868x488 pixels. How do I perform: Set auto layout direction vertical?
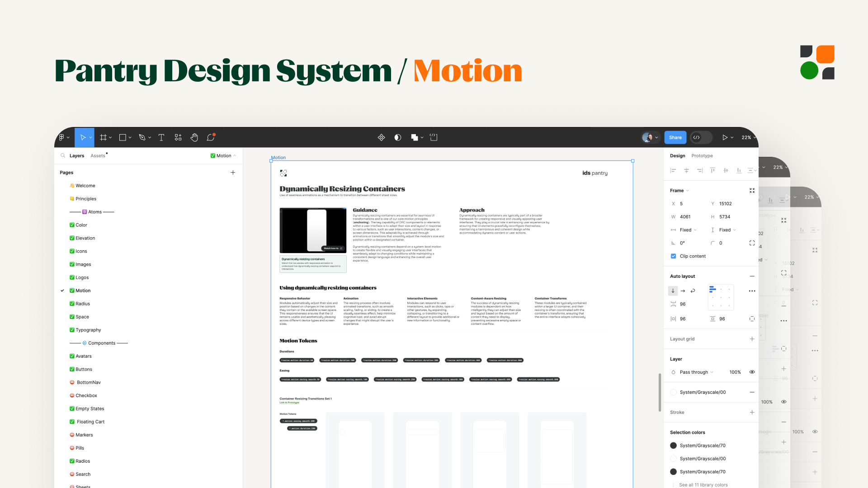pyautogui.click(x=673, y=291)
